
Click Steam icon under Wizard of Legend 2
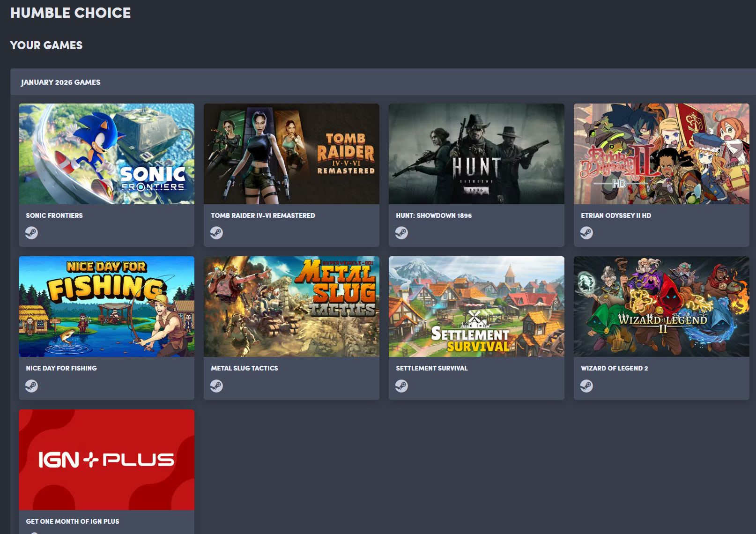[586, 386]
